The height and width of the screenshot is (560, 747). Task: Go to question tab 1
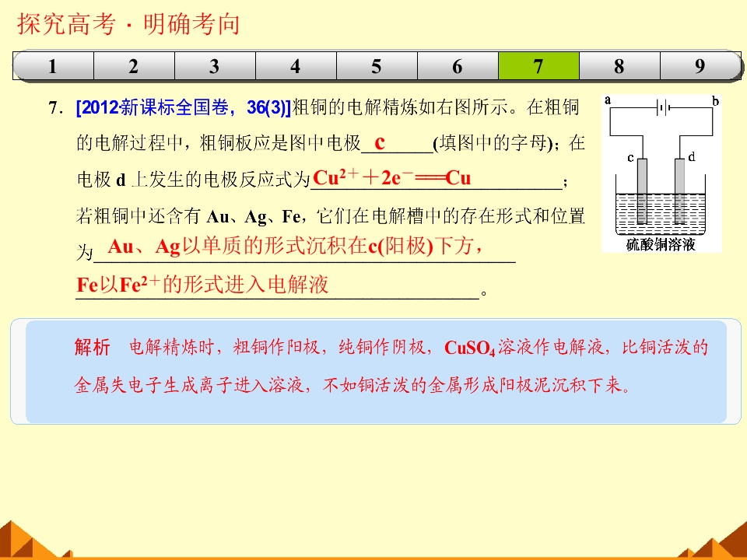[x=54, y=65]
